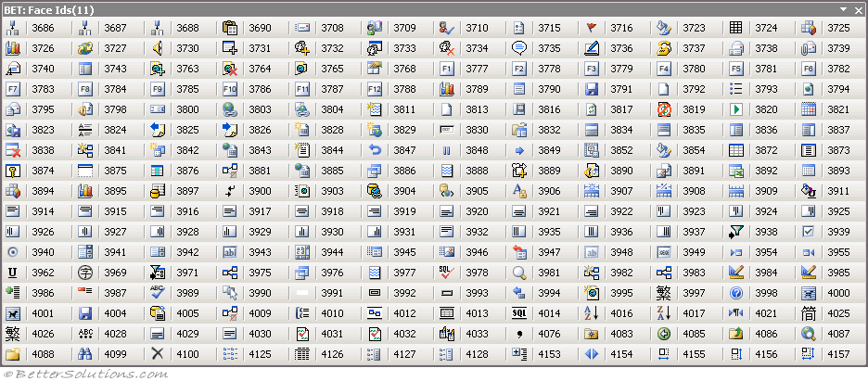
Task: Click the pilcrow direction icon 4021
Action: click(736, 313)
